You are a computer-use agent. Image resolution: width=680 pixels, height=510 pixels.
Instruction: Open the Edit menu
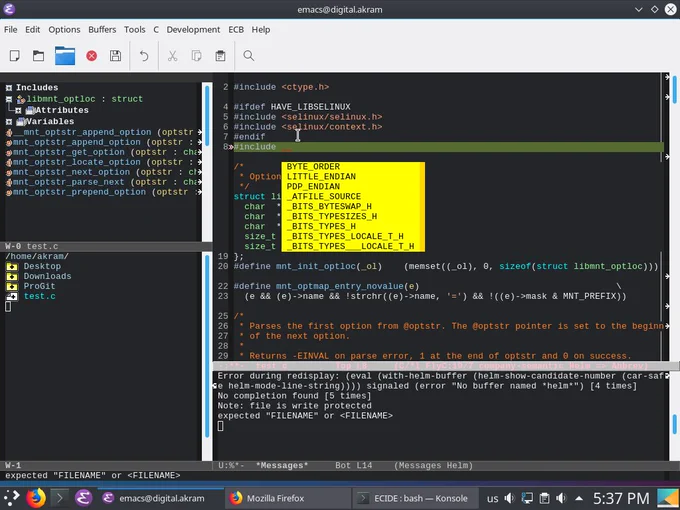coord(33,29)
